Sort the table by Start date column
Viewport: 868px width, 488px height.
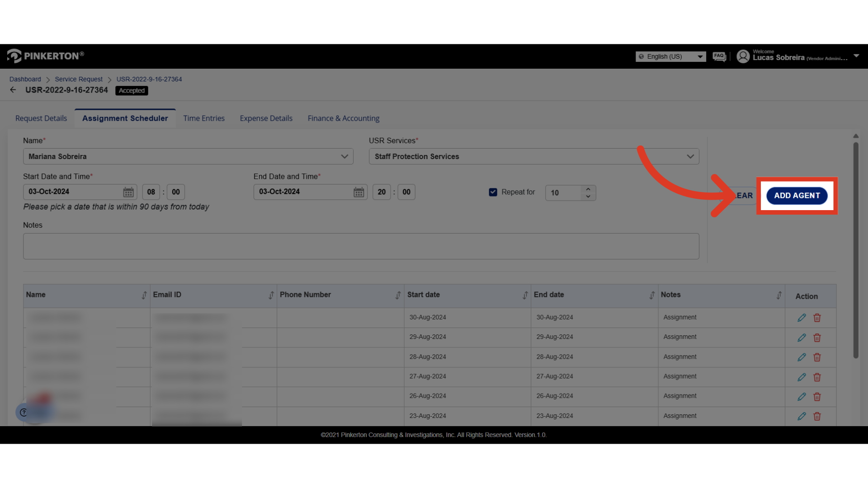point(525,295)
